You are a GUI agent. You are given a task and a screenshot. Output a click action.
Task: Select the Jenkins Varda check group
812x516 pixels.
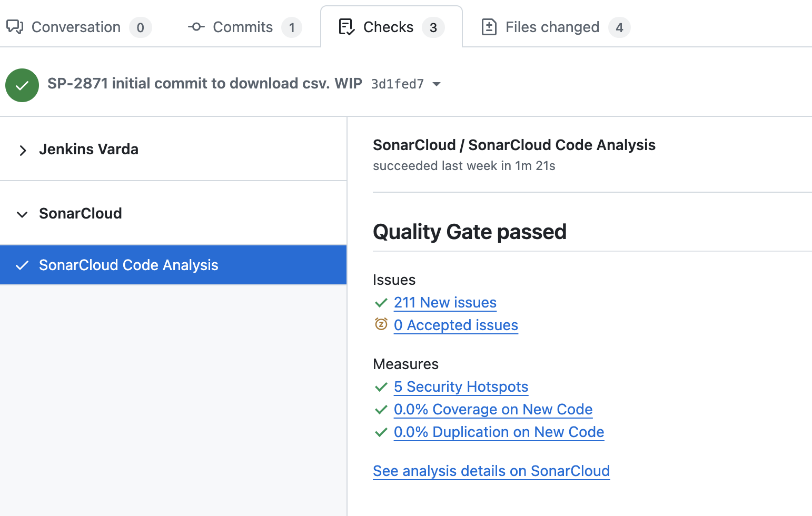coord(173,150)
